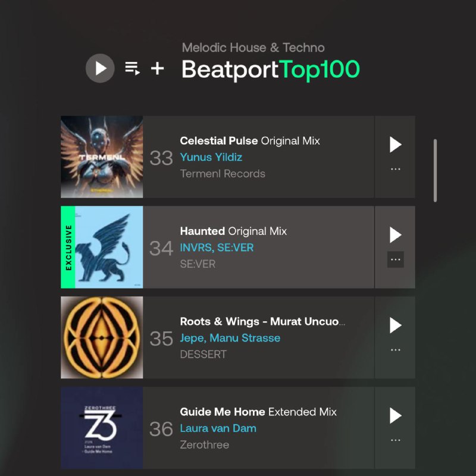476x476 pixels.
Task: Add chart to playlist plus icon
Action: click(158, 68)
